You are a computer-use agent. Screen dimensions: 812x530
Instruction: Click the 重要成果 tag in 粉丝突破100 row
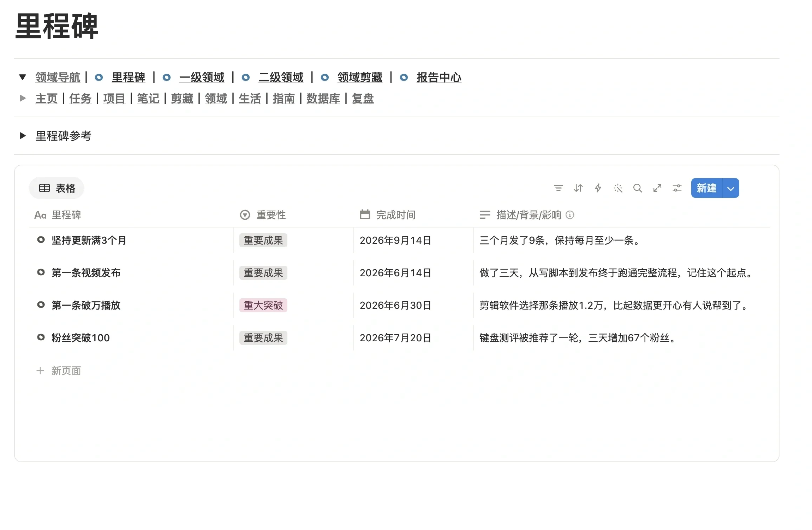pos(263,338)
